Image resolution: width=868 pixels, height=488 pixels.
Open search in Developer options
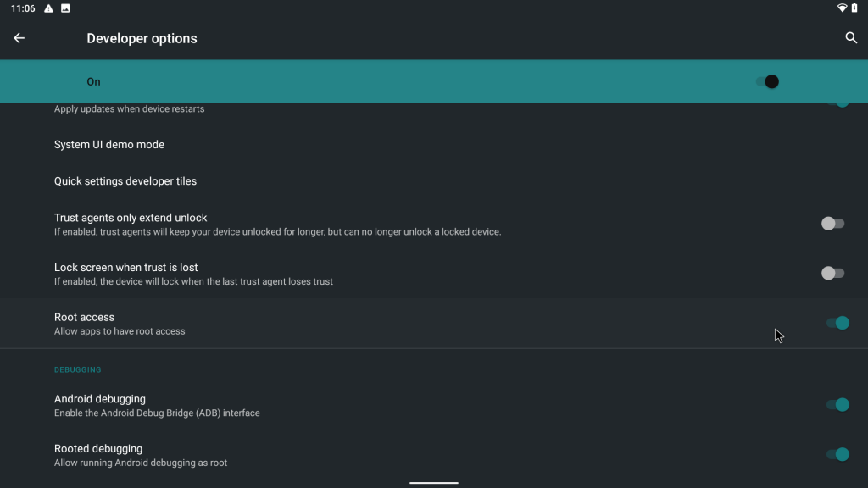pyautogui.click(x=849, y=38)
